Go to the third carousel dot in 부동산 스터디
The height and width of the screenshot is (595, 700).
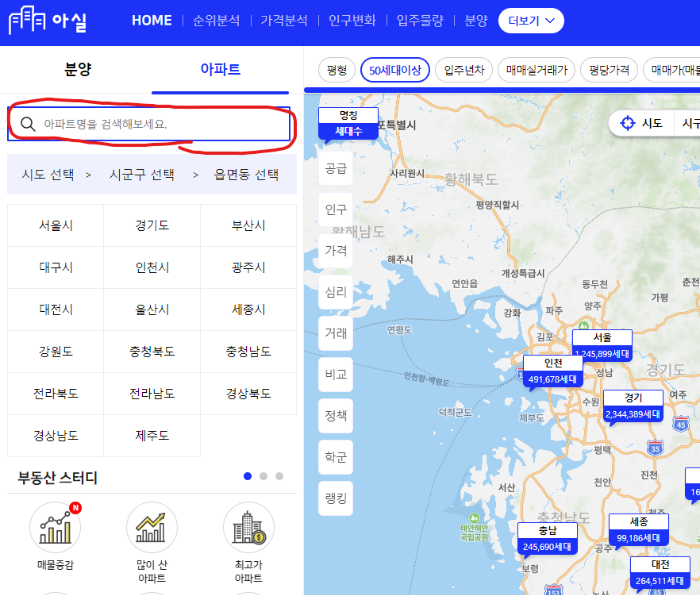[279, 476]
